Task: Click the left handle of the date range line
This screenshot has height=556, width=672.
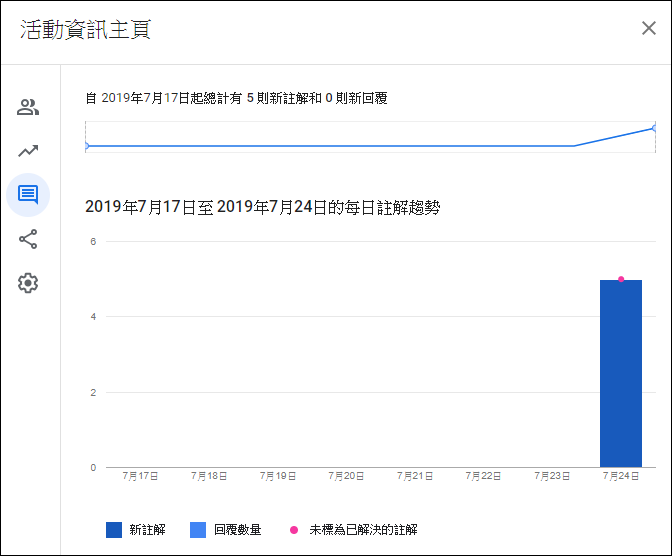Action: point(86,146)
